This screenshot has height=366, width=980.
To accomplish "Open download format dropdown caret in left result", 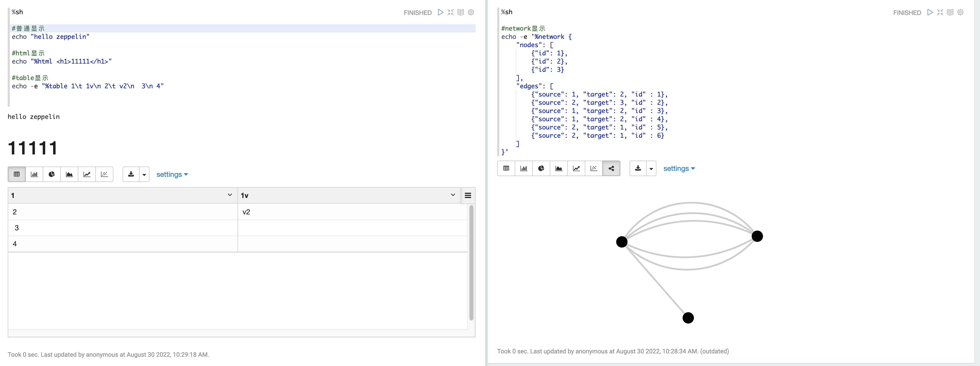I will click(144, 175).
